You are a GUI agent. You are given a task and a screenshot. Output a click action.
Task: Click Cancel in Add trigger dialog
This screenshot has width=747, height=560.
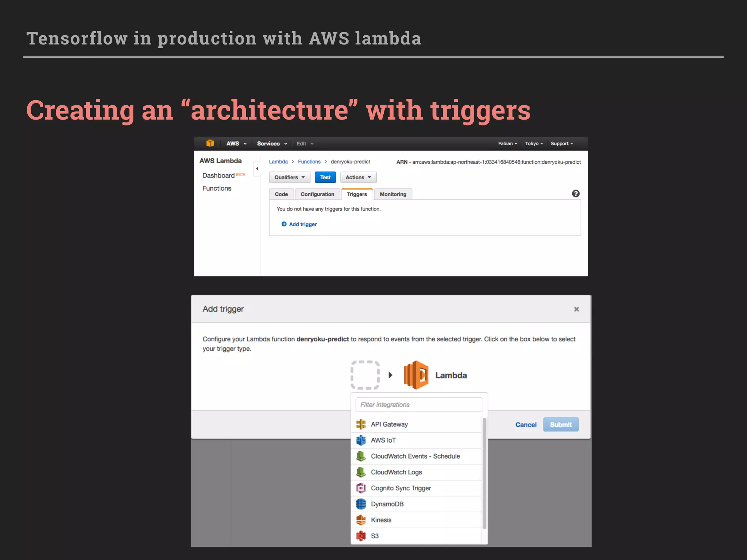[x=526, y=425]
